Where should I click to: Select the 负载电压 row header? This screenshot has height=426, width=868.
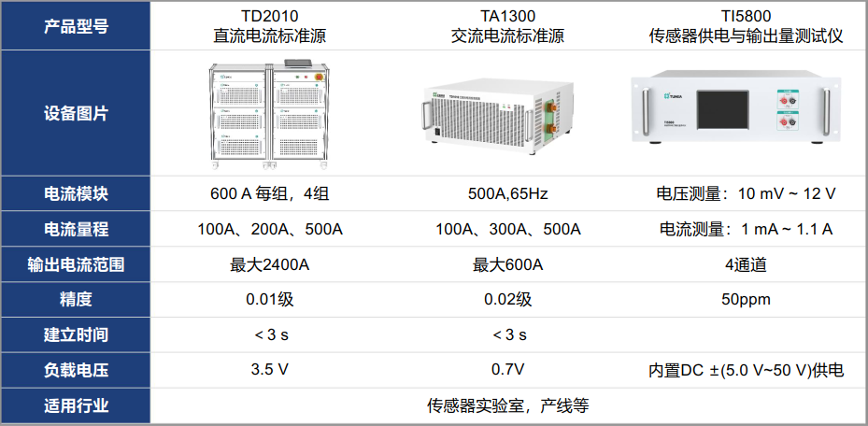(76, 370)
